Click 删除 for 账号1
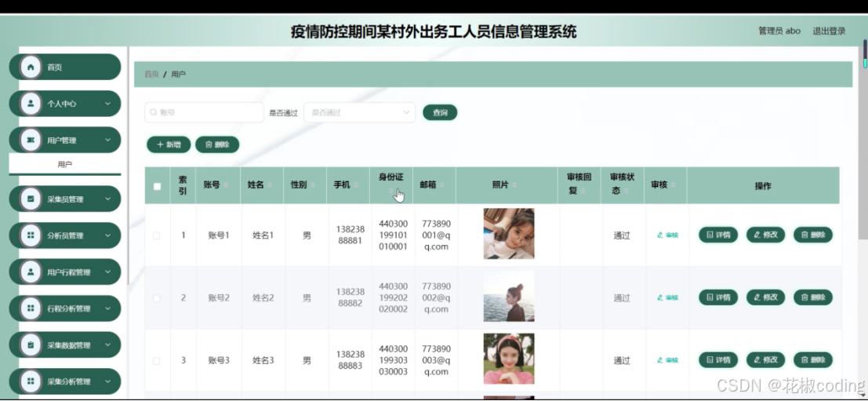Image resolution: width=868 pixels, height=401 pixels. pos(813,235)
